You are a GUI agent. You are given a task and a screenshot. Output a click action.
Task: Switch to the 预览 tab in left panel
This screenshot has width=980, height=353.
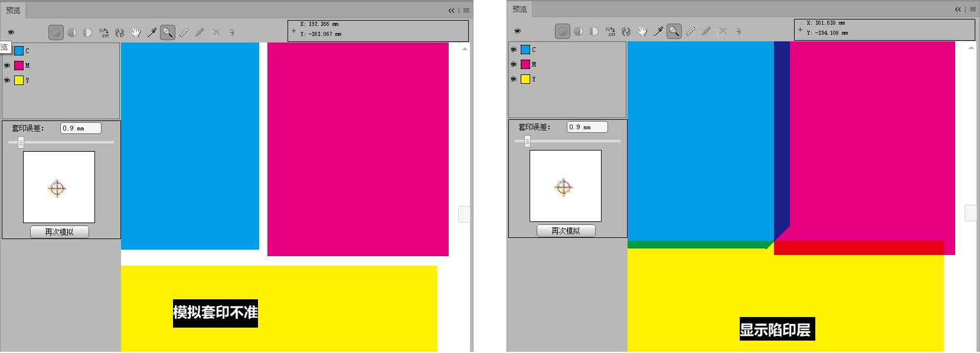coord(13,10)
